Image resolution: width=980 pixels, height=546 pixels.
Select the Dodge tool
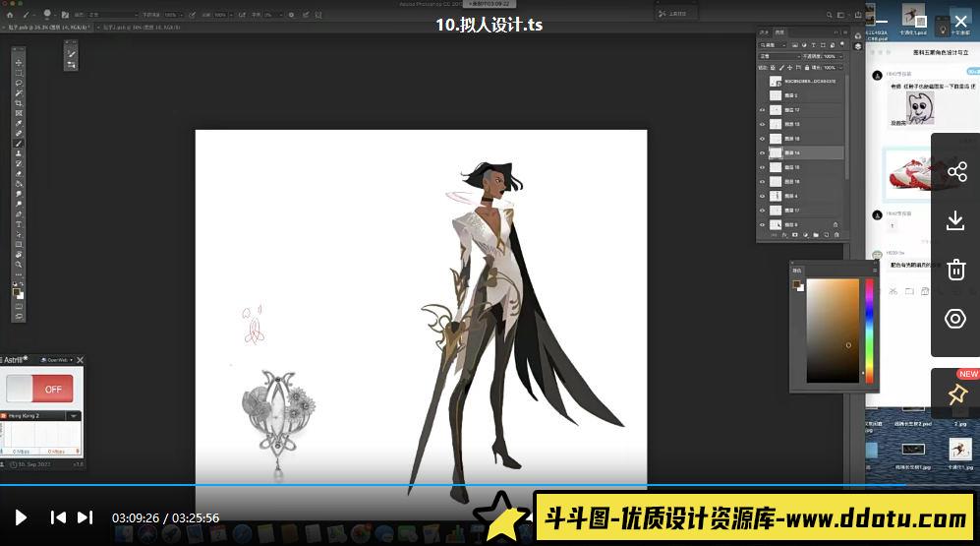coord(19,205)
